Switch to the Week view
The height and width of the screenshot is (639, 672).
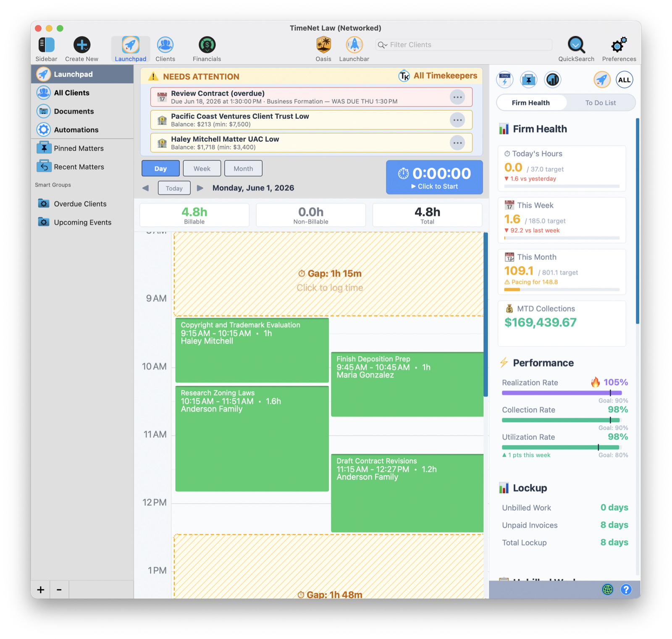(x=202, y=168)
